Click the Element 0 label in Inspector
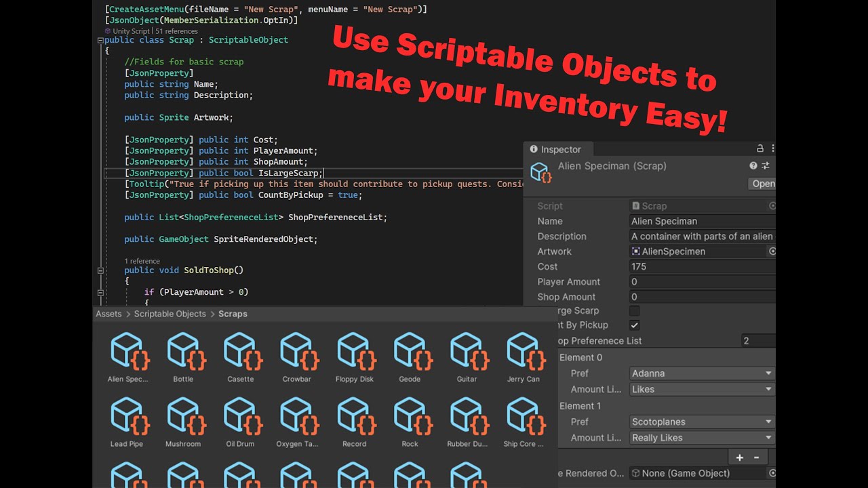Screen dimensions: 868x488 580,357
